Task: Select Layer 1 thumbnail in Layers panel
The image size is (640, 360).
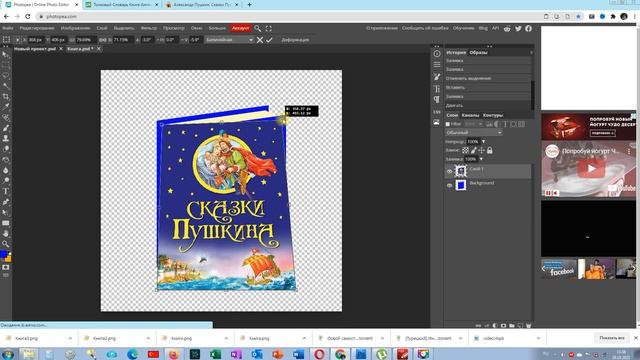Action: 461,171
